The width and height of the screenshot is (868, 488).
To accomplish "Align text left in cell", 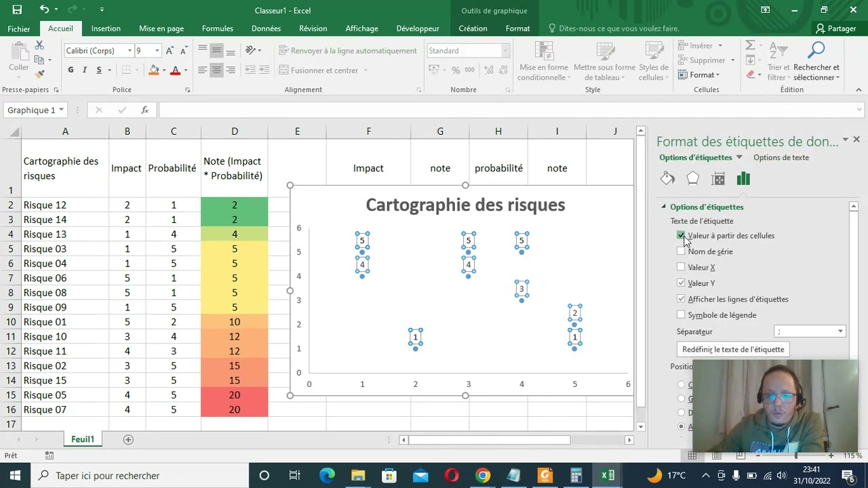I will tap(202, 70).
